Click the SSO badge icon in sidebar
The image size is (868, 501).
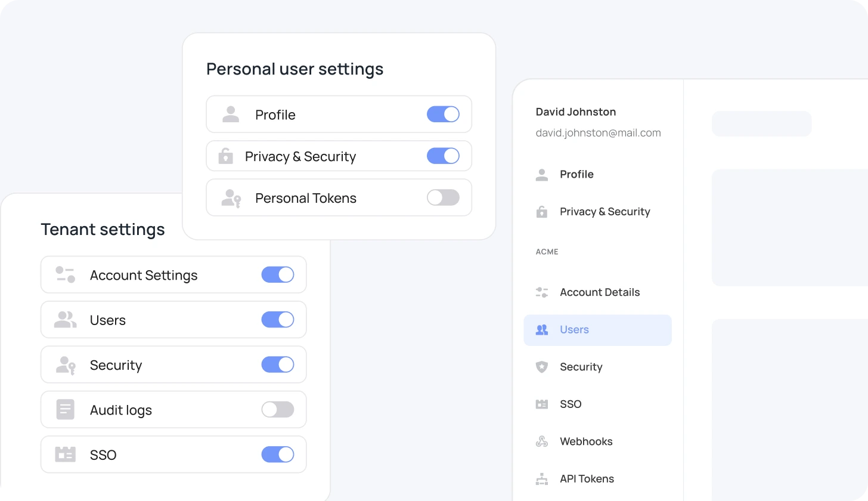(x=542, y=404)
